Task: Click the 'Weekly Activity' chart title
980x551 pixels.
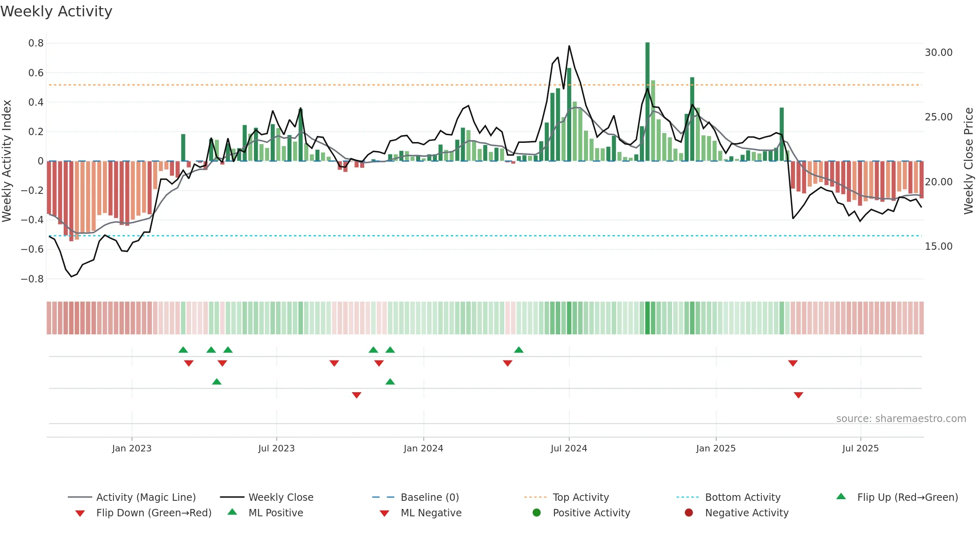Action: point(56,11)
